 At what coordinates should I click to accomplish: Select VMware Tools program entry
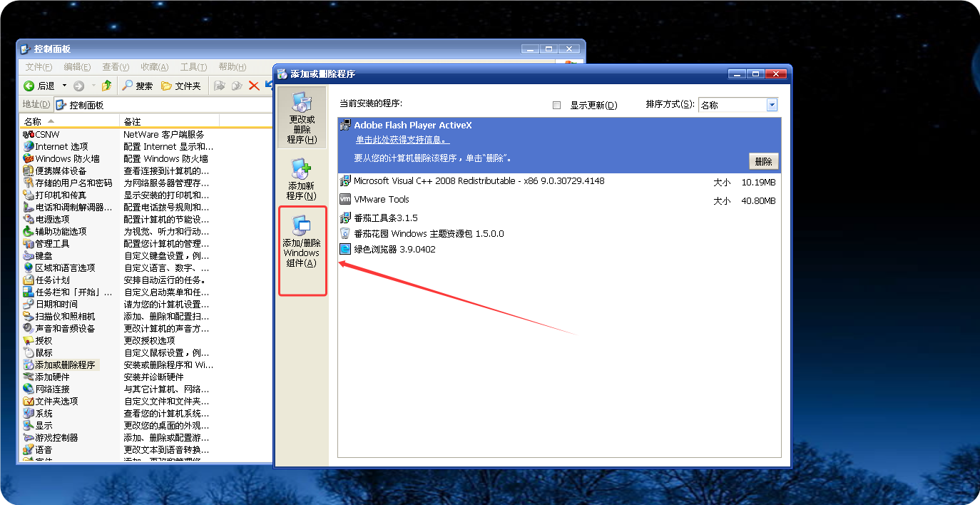(x=559, y=200)
